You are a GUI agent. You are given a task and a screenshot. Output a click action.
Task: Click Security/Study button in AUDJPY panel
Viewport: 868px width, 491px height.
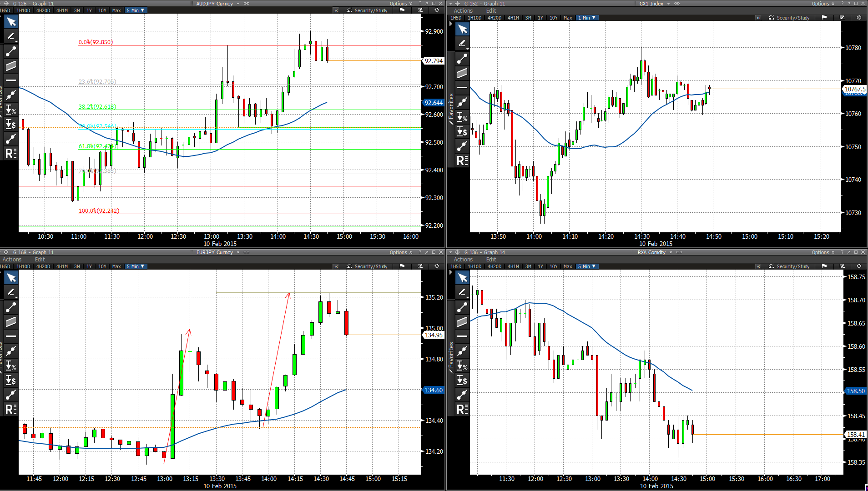point(367,10)
